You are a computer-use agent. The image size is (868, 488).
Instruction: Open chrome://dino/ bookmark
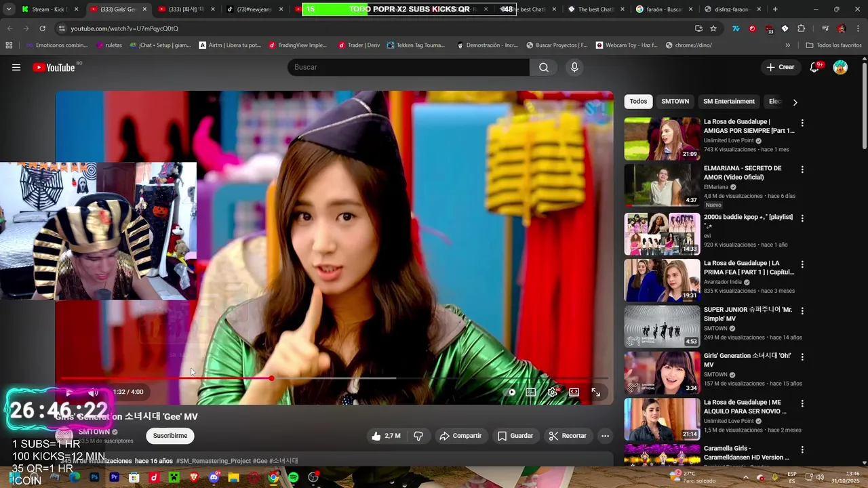(x=688, y=45)
